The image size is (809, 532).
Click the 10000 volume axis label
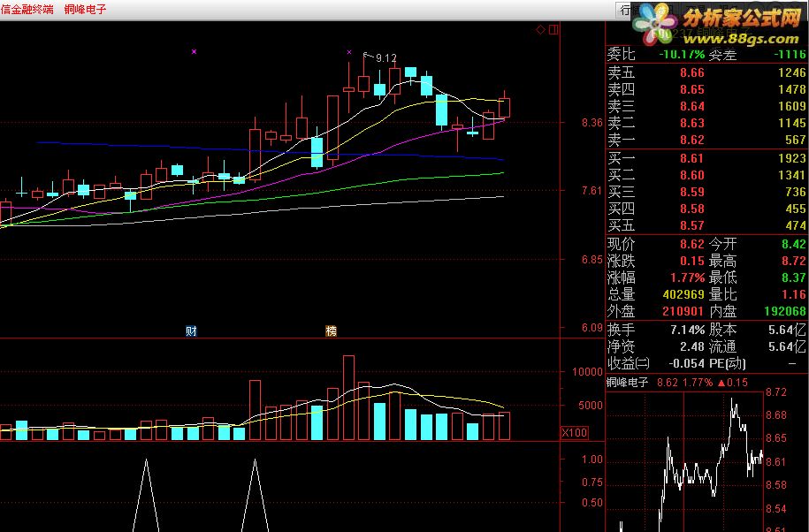(587, 372)
